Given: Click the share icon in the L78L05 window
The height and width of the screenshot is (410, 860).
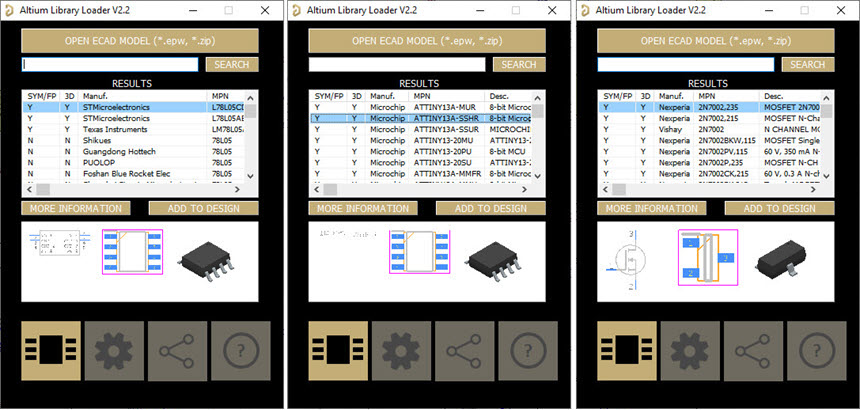Looking at the screenshot, I should click(177, 351).
